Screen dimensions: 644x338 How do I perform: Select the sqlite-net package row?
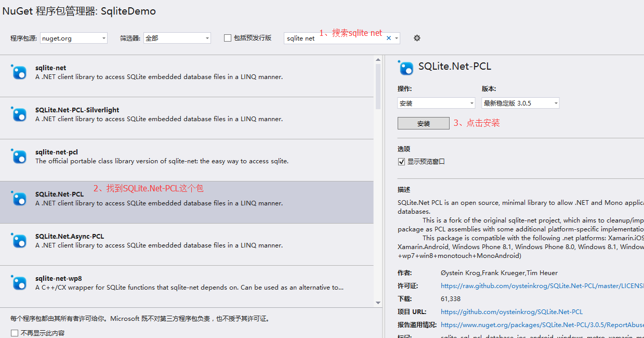[187, 76]
